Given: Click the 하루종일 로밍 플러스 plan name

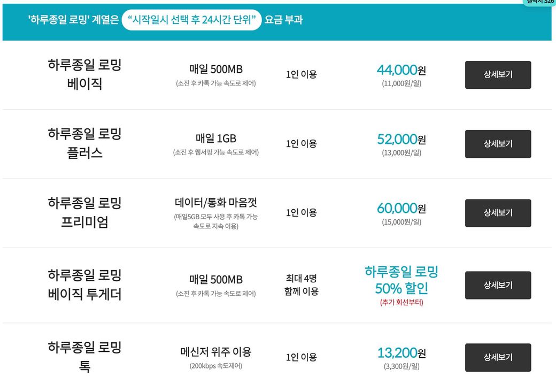Looking at the screenshot, I should [x=84, y=143].
